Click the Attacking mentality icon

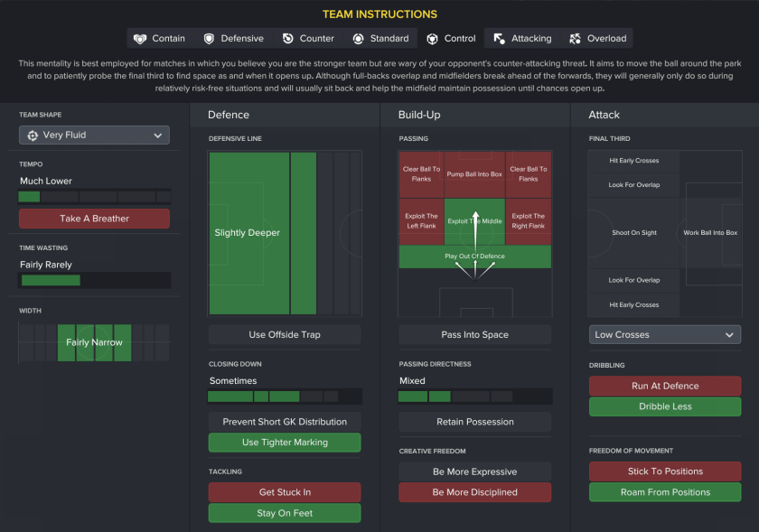pos(500,39)
